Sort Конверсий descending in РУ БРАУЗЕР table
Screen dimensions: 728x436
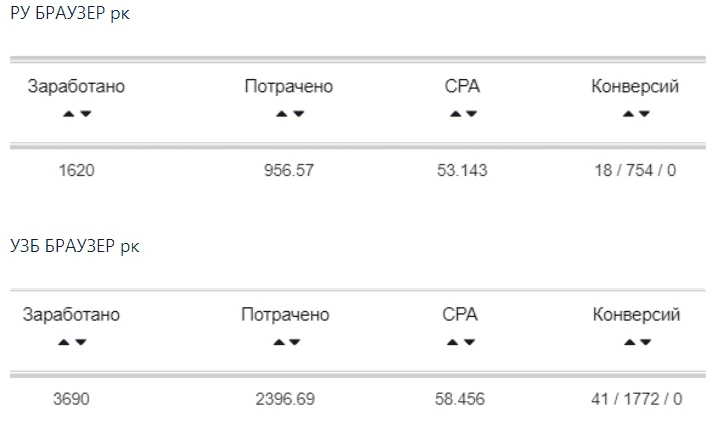click(644, 114)
